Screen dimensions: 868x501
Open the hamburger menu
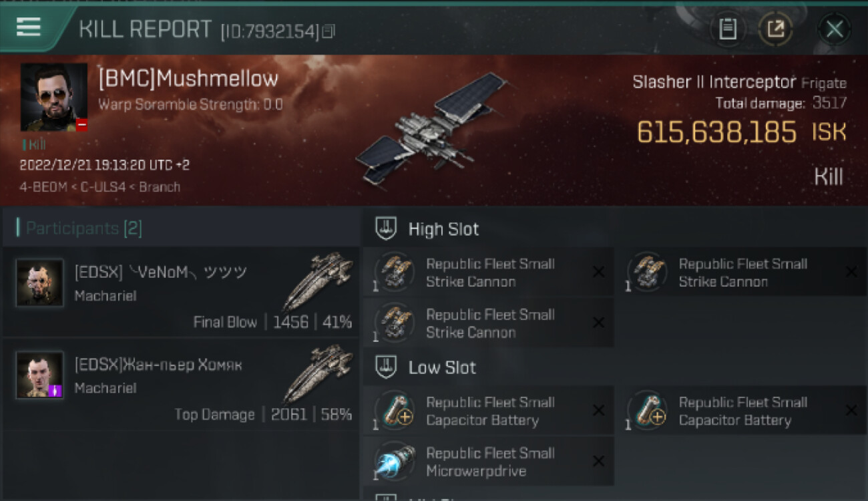click(x=29, y=27)
